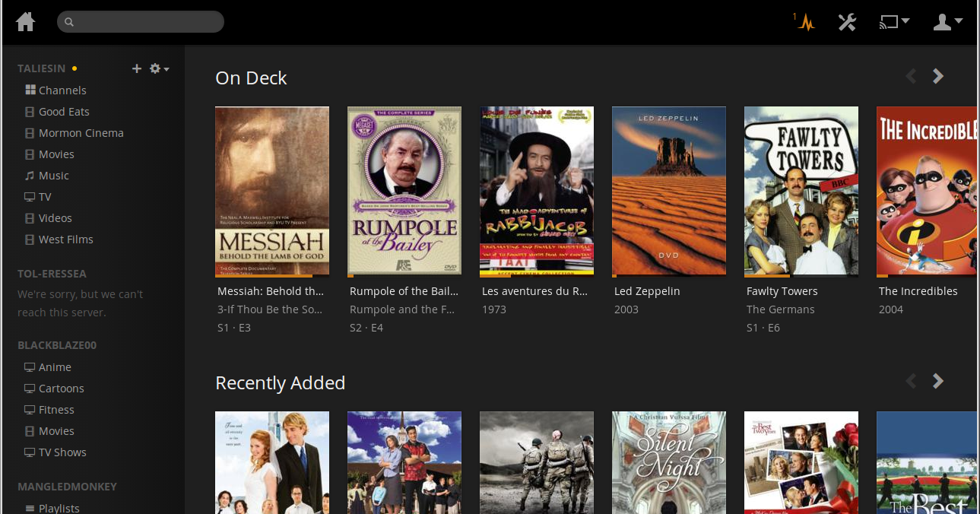Add a library with the plus icon
This screenshot has height=514, width=980.
(137, 68)
